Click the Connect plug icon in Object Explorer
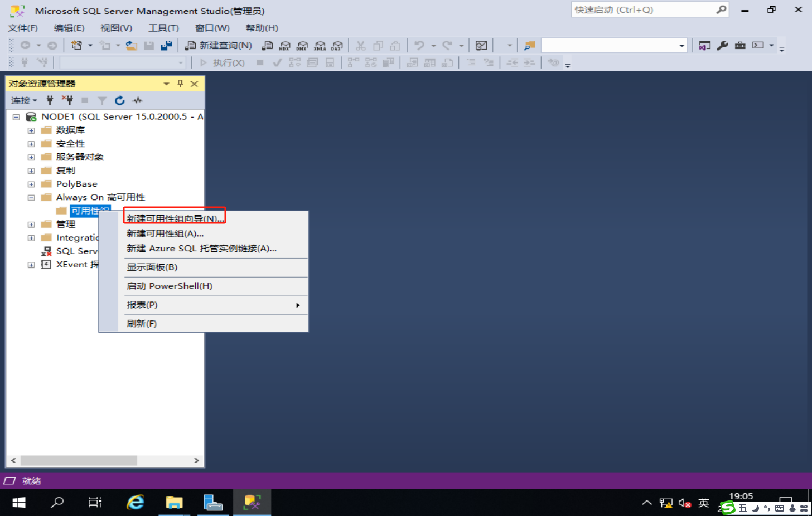This screenshot has height=516, width=812. (50, 100)
